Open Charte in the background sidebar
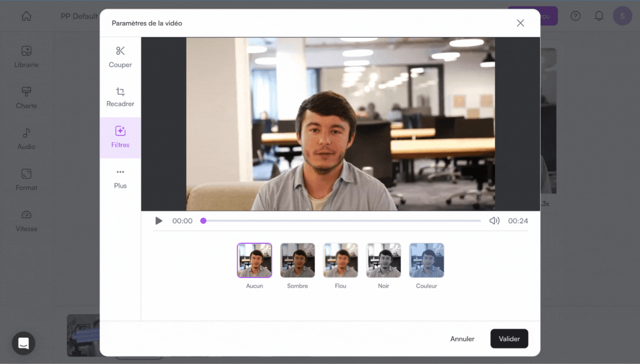The width and height of the screenshot is (640, 364). tap(26, 98)
